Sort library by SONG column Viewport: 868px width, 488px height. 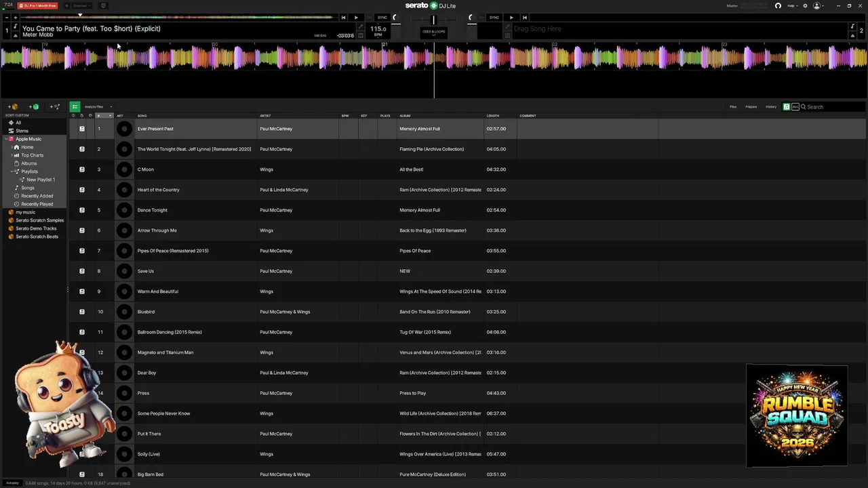pos(196,116)
